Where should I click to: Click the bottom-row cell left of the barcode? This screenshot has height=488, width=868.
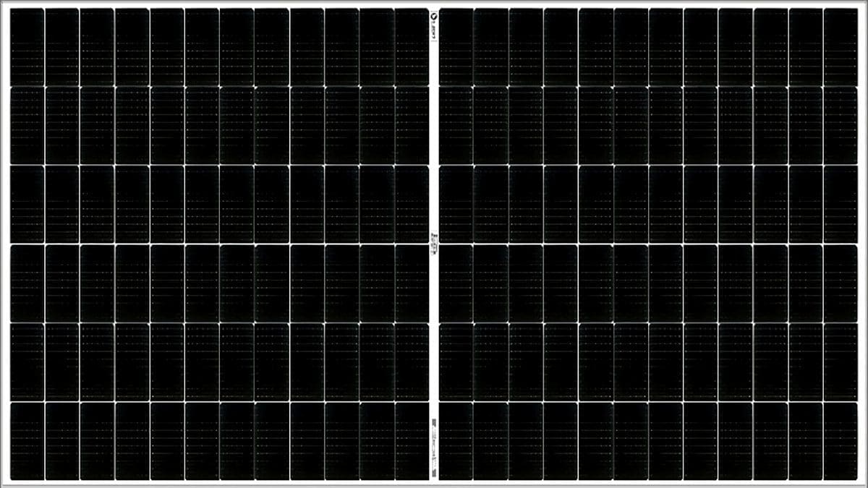[412, 440]
